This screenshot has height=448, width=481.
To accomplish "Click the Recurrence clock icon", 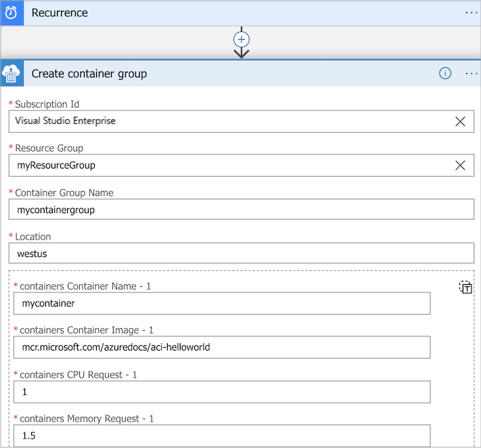I will [x=12, y=13].
